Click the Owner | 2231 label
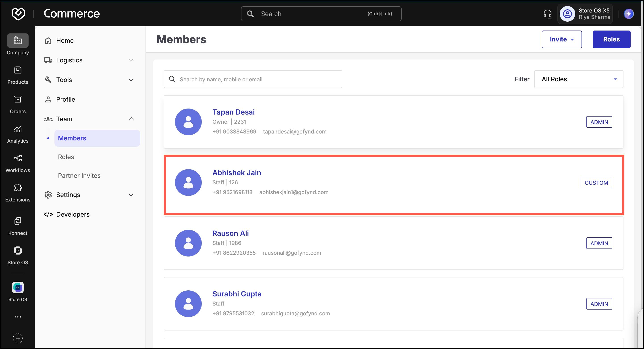The width and height of the screenshot is (644, 349). (x=229, y=122)
